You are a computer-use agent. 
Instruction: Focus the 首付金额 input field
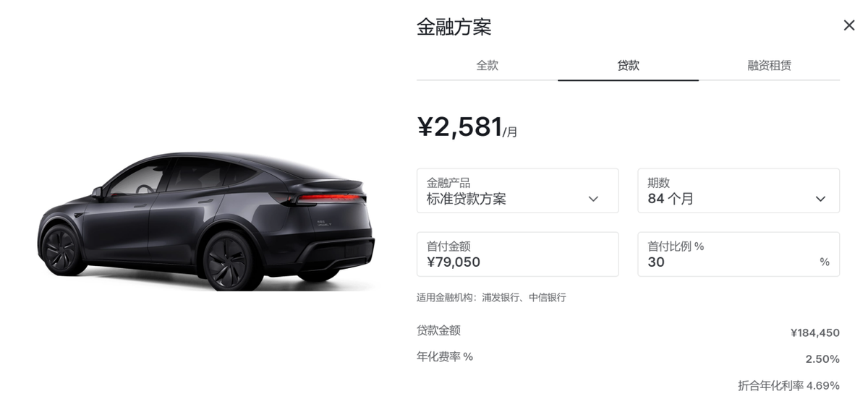tap(517, 254)
